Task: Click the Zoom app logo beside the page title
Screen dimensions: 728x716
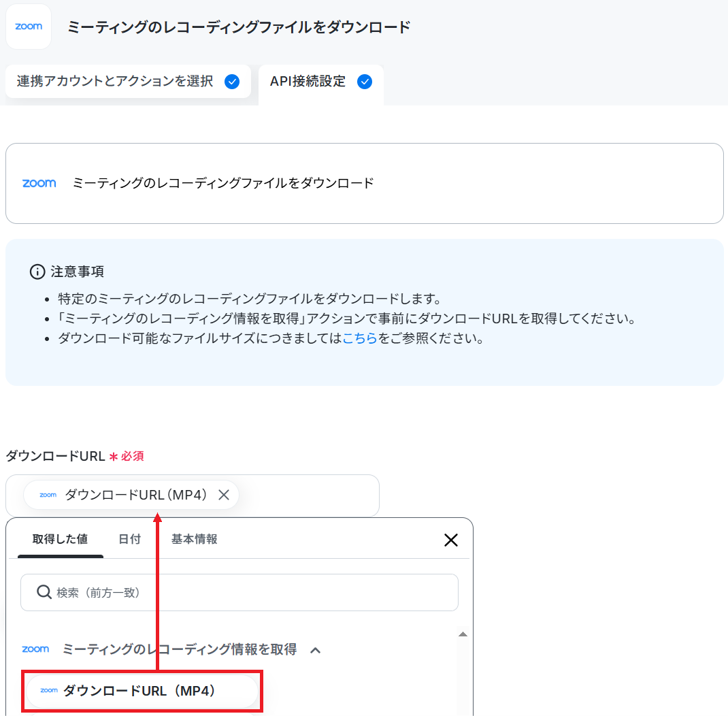Action: 29,27
